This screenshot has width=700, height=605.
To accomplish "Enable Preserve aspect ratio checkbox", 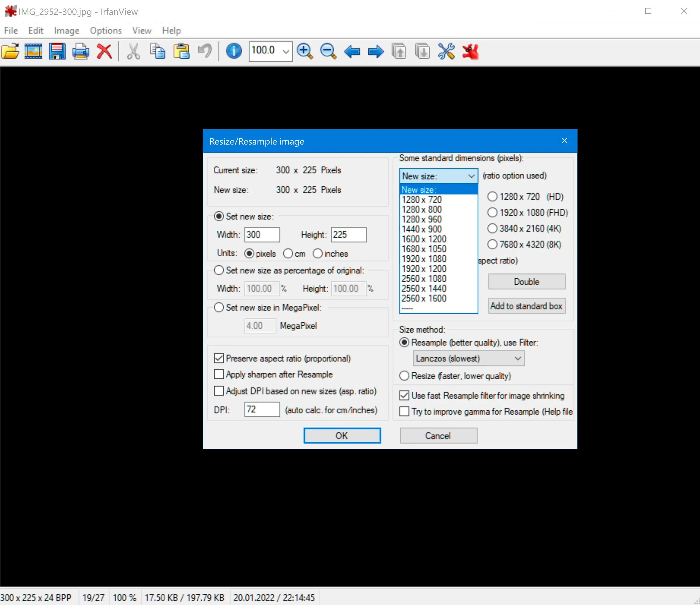I will pos(219,358).
